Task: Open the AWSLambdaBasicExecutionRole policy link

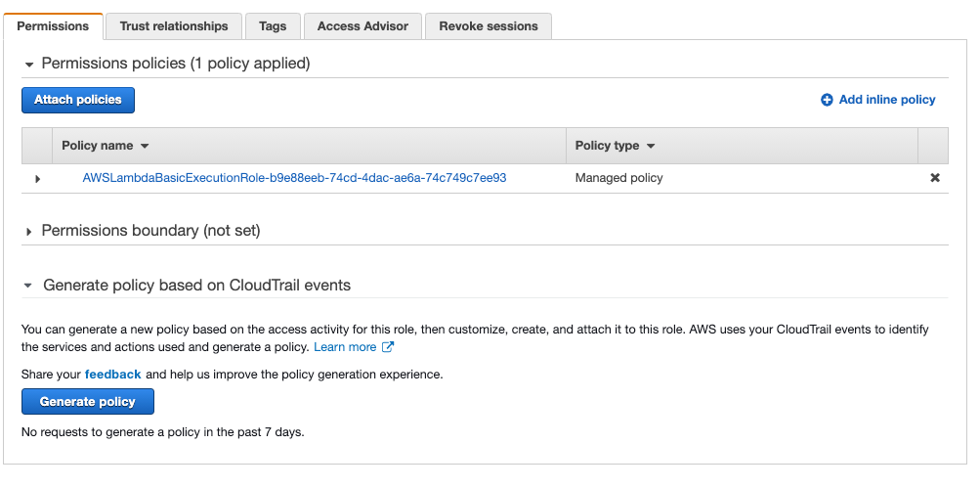Action: click(x=294, y=178)
